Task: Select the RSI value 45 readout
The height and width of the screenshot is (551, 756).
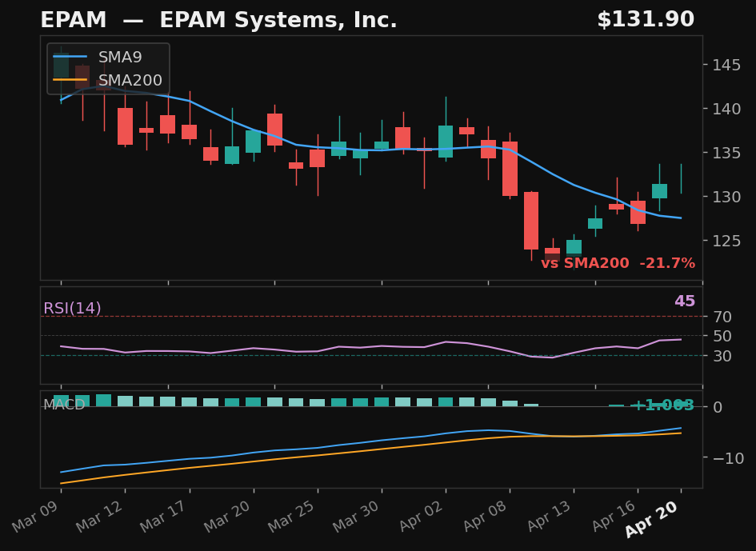Action: (x=684, y=301)
